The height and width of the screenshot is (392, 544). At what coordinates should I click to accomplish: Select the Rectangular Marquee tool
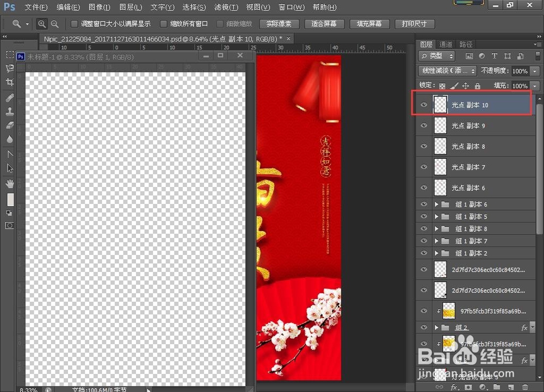10,55
